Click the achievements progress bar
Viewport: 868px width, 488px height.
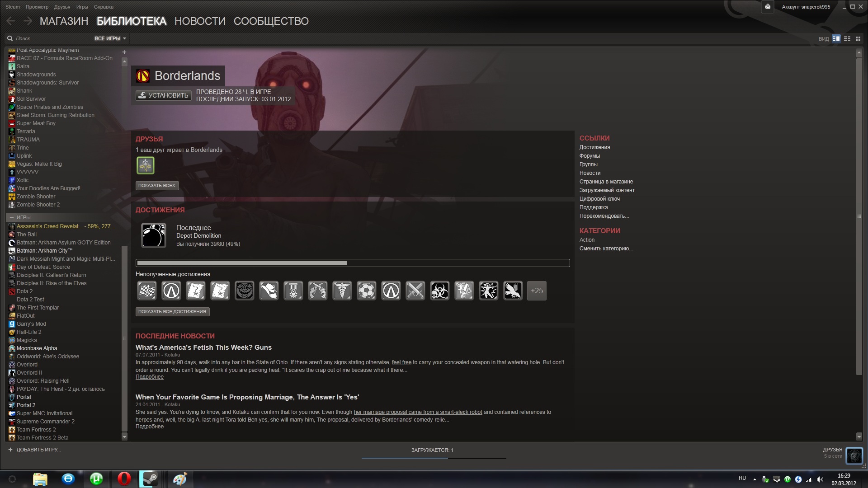point(353,263)
